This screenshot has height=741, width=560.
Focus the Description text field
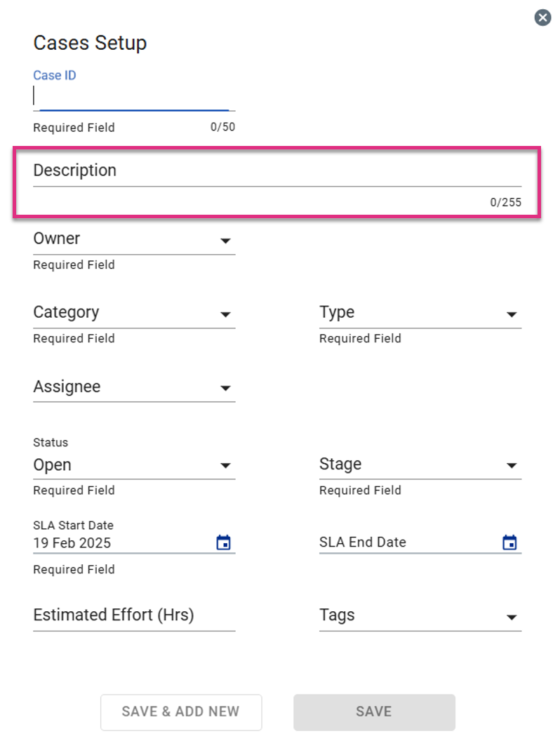(277, 171)
